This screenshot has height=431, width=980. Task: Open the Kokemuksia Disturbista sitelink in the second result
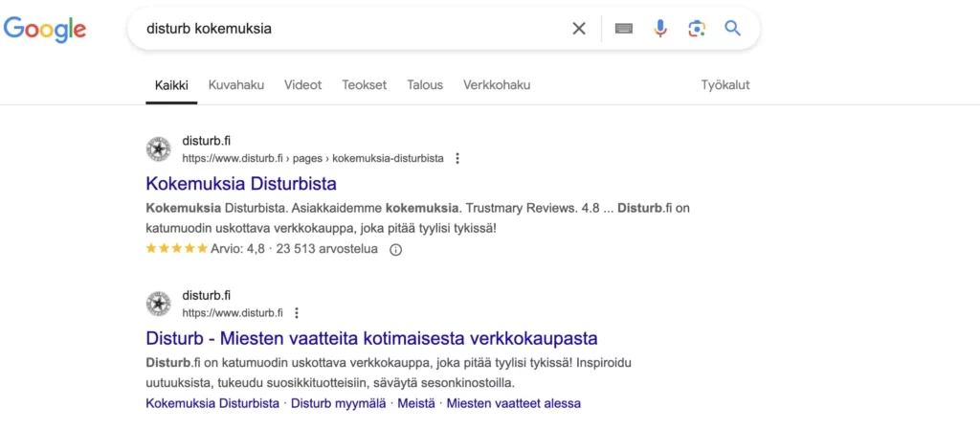pyautogui.click(x=212, y=403)
